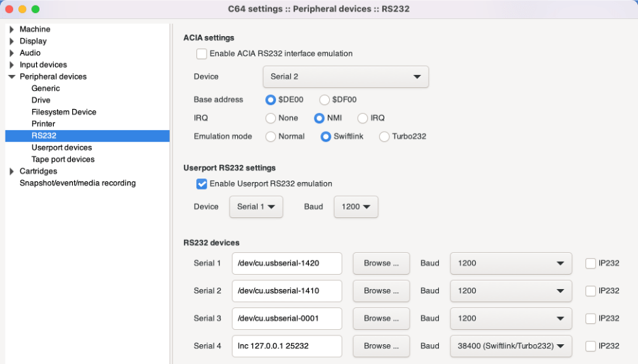The width and height of the screenshot is (638, 364).
Task: Choose Turbo232 emulation mode
Action: coord(384,136)
